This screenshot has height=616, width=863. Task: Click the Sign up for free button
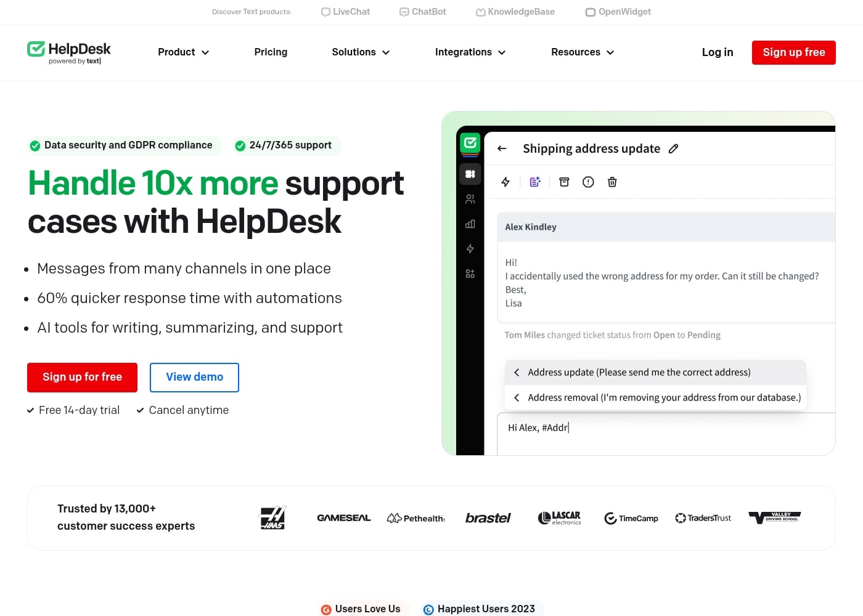click(82, 377)
